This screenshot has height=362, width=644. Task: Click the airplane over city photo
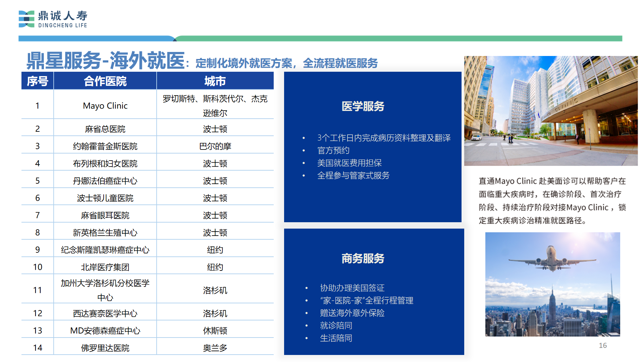(x=552, y=284)
